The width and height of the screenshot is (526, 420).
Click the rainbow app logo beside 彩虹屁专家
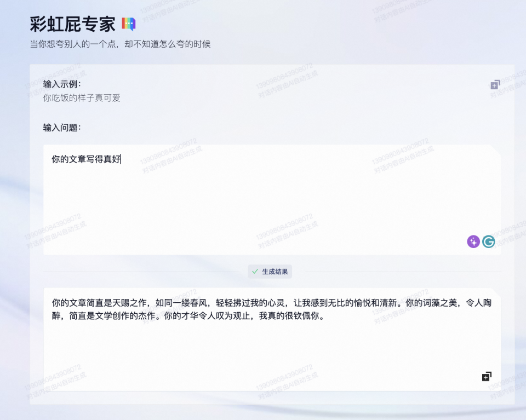point(128,23)
